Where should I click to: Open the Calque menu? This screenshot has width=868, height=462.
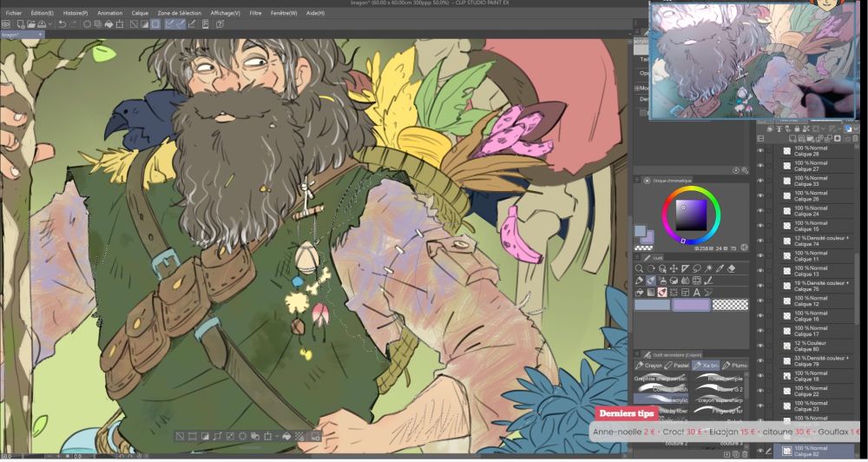point(140,14)
